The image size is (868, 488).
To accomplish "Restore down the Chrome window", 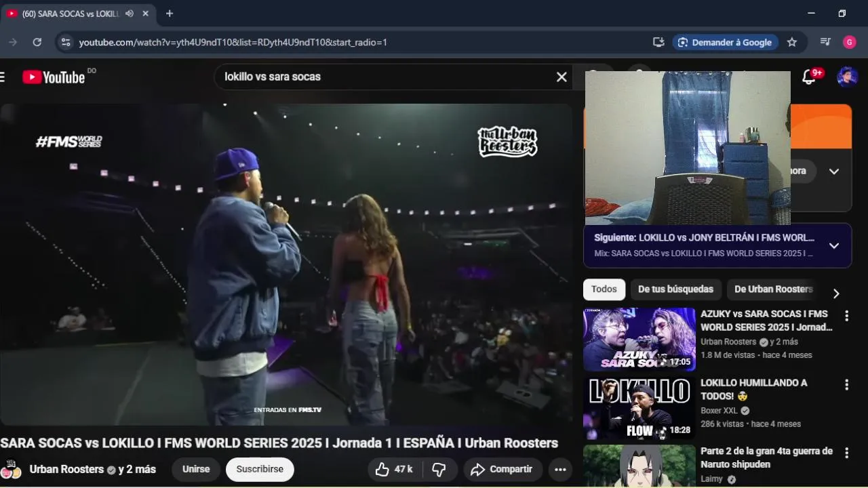I will (x=842, y=14).
